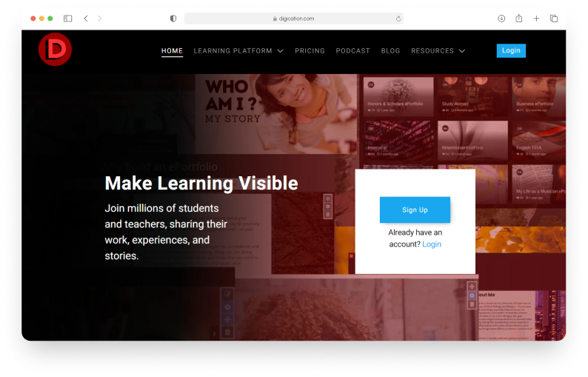Click the Who Am I My Story image

coord(275,113)
